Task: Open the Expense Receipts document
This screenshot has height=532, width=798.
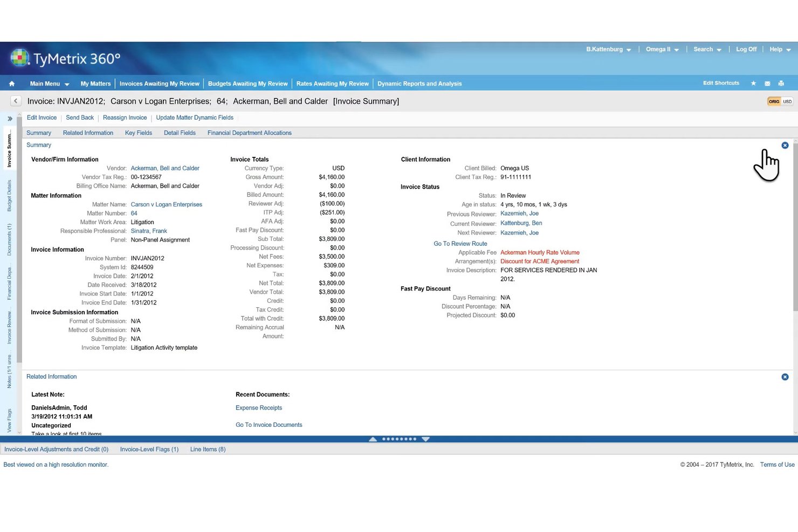Action: (259, 408)
